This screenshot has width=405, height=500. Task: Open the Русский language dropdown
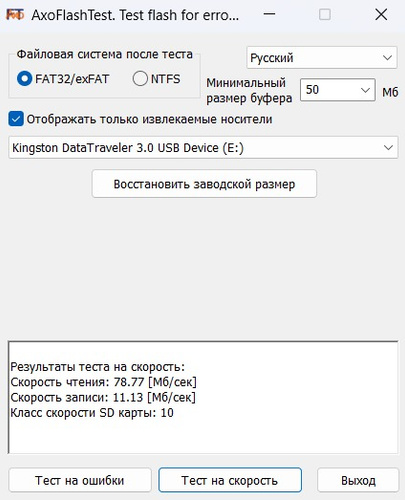(322, 58)
